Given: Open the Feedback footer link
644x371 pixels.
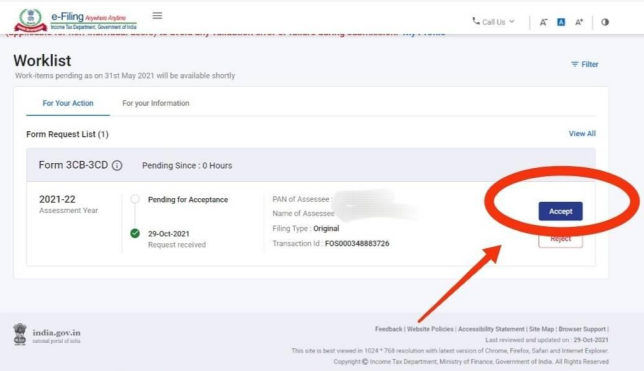Looking at the screenshot, I should pos(388,329).
